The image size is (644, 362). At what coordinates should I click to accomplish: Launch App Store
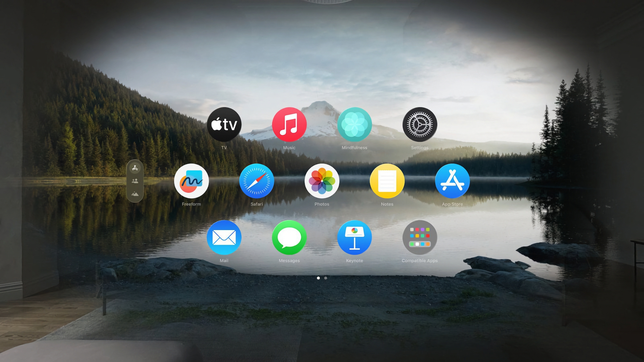tap(452, 181)
